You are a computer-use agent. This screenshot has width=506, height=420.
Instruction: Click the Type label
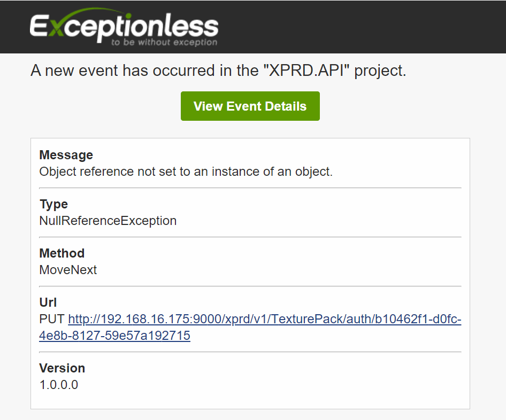click(53, 204)
